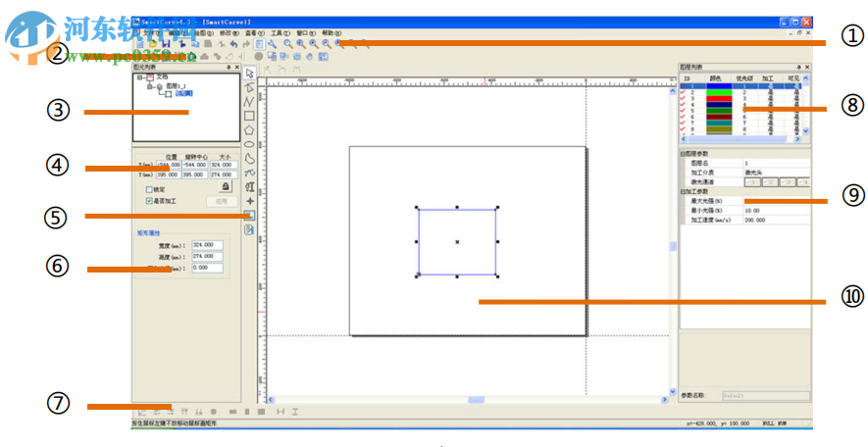
Task: Click the undo arrow in toolbar
Action: click(233, 44)
